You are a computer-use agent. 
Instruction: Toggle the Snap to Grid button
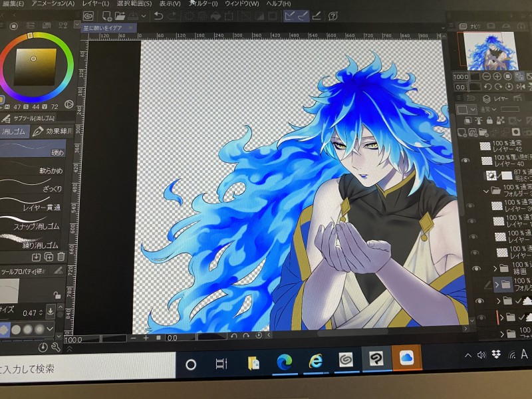[317, 16]
